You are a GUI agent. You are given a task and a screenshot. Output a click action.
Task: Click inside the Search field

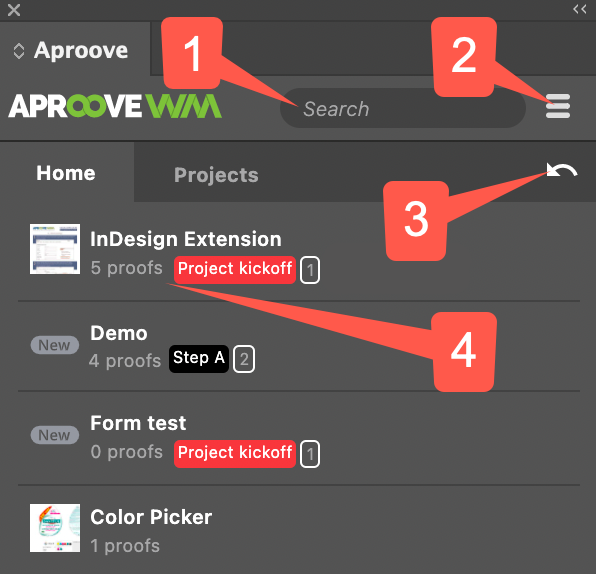tap(403, 108)
